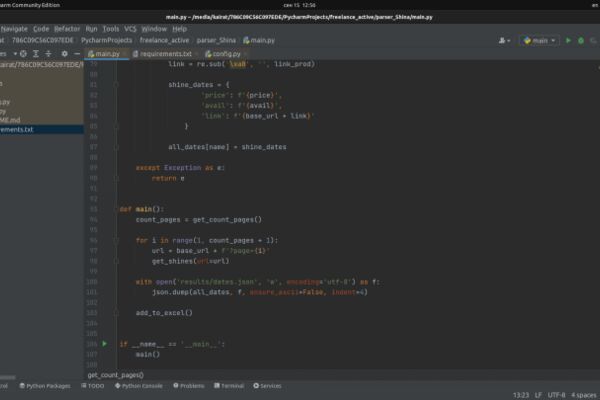Open the Terminal tool window
Image resolution: width=600 pixels, height=400 pixels.
pos(229,386)
